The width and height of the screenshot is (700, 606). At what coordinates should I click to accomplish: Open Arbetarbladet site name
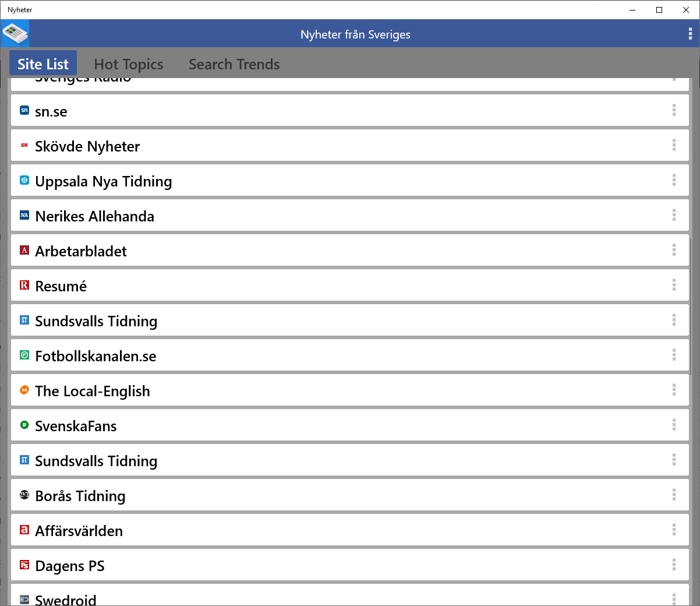pyautogui.click(x=81, y=251)
